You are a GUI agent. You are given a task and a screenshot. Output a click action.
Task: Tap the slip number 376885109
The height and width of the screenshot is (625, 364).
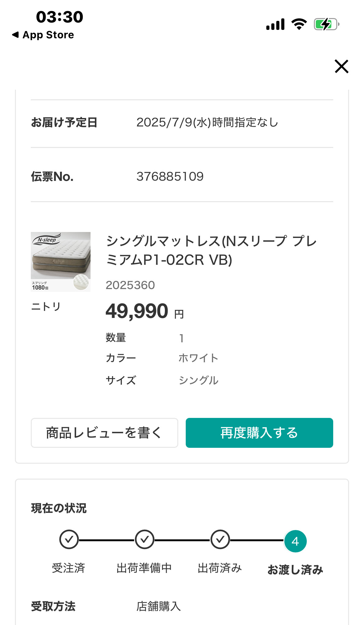[x=170, y=177]
